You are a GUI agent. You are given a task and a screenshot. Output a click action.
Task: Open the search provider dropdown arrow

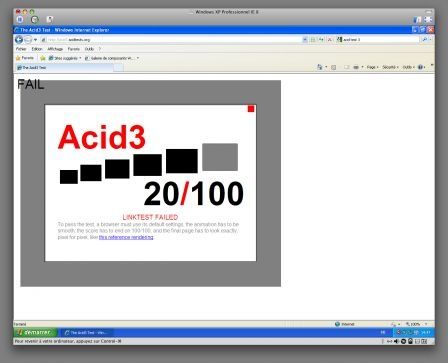431,40
